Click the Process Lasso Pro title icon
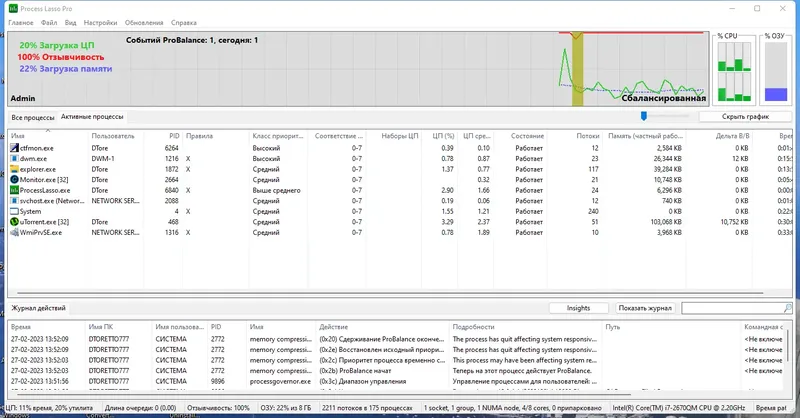The height and width of the screenshot is (418, 800). (x=13, y=9)
